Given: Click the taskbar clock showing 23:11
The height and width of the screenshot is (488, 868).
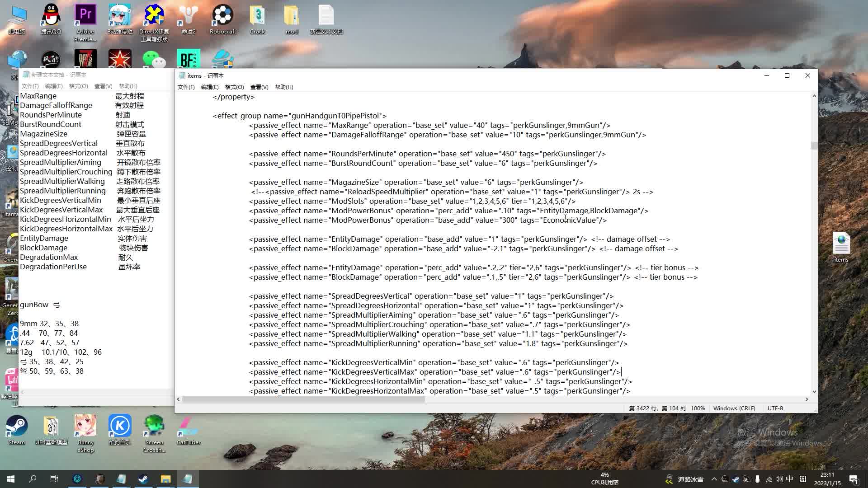Looking at the screenshot, I should (827, 479).
